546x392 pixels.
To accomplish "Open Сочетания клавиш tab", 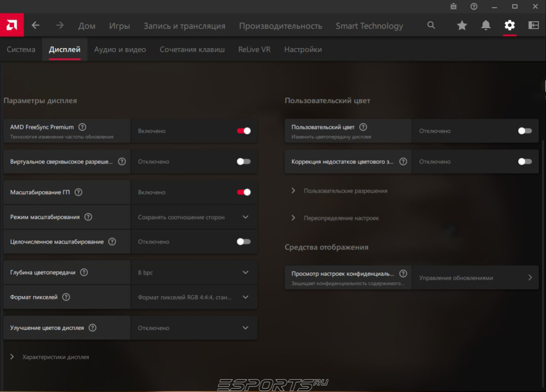I will [x=192, y=50].
